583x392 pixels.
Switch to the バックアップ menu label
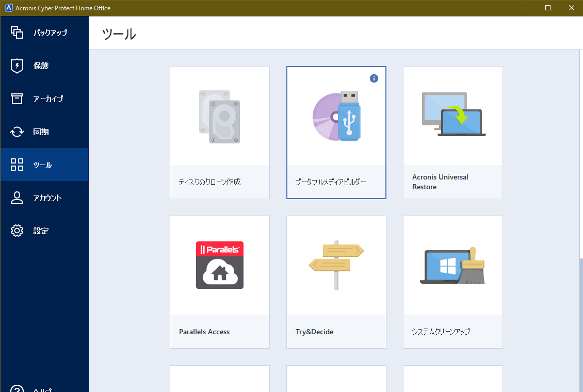pyautogui.click(x=50, y=32)
